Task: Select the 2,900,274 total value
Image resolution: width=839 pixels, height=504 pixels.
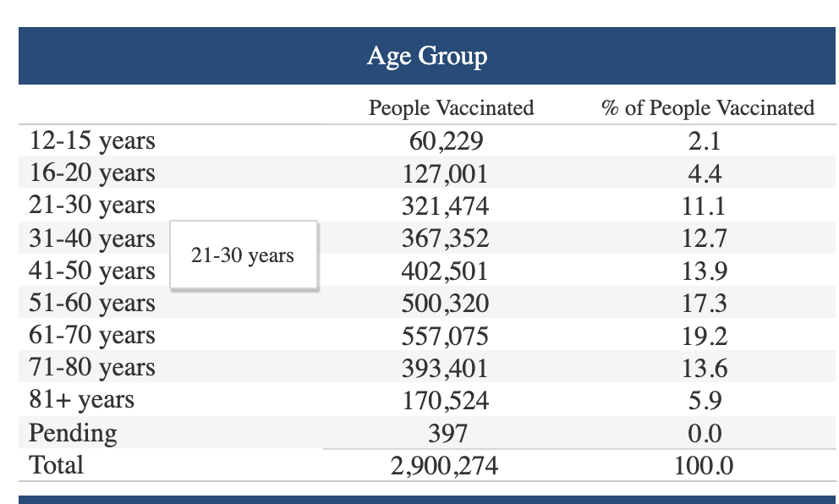Action: click(x=444, y=465)
